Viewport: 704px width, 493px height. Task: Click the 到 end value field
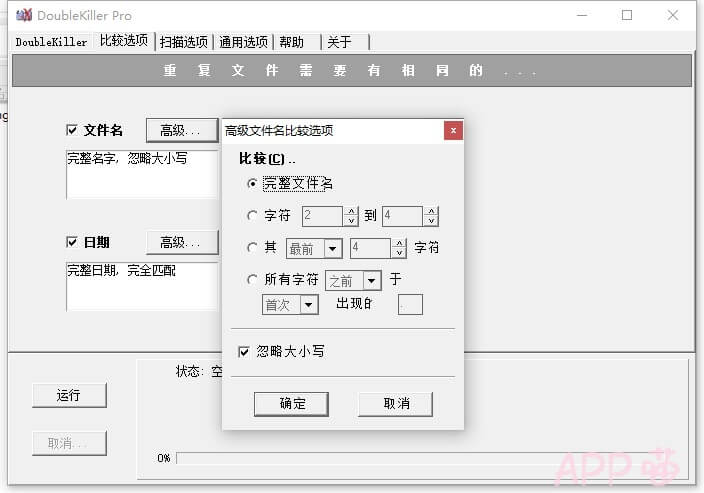[x=403, y=216]
